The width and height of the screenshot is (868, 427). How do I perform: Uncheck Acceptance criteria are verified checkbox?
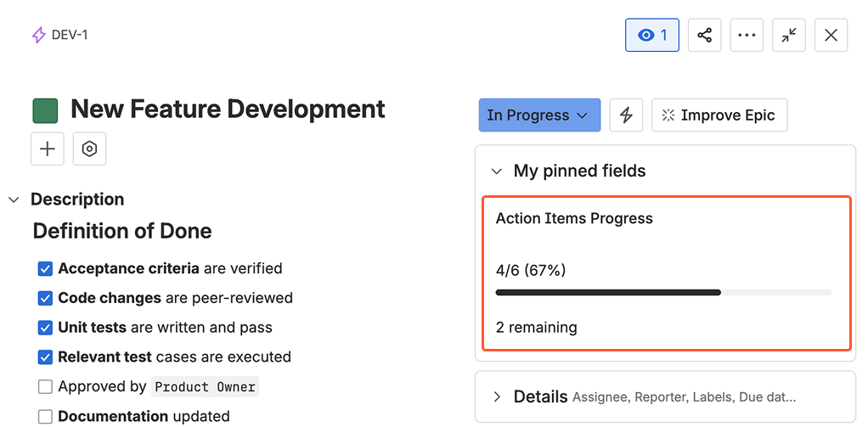click(x=46, y=269)
